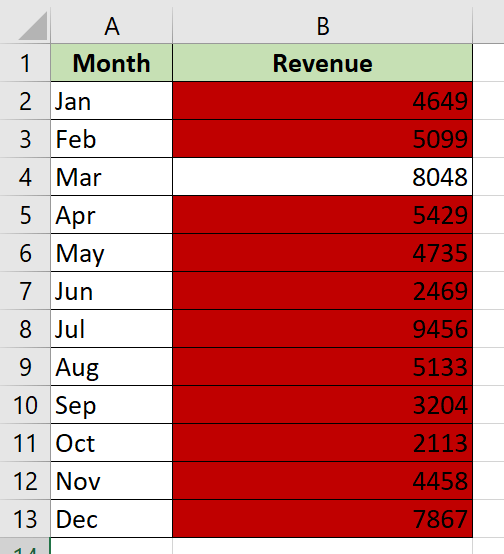Click revenue value 4649
The image size is (504, 554).
coord(322,101)
